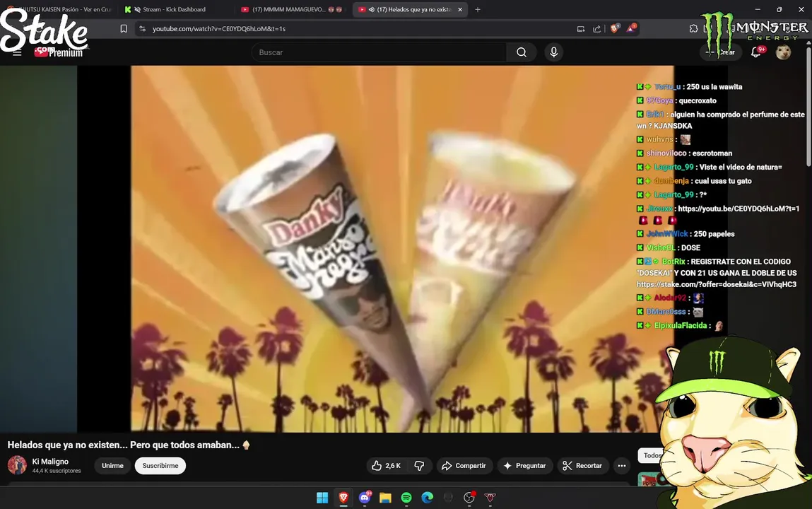Switch to MMMM MAMAGUEVO tab

(291, 9)
